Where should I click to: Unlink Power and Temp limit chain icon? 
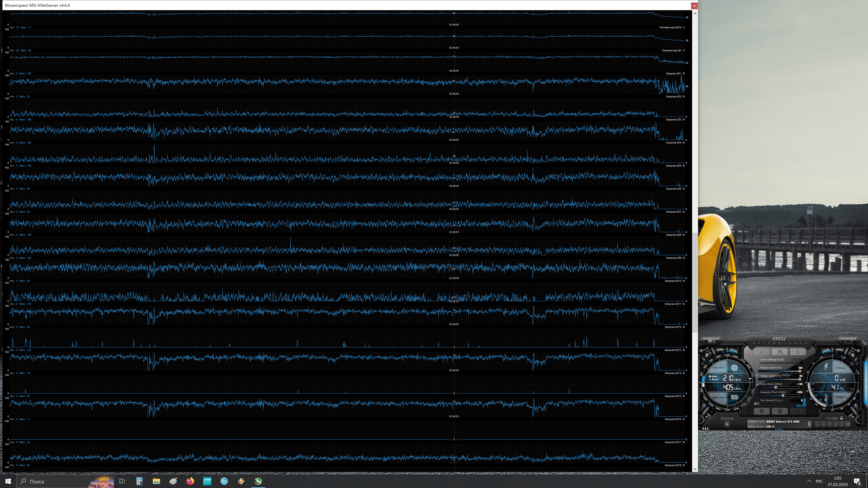point(757,375)
